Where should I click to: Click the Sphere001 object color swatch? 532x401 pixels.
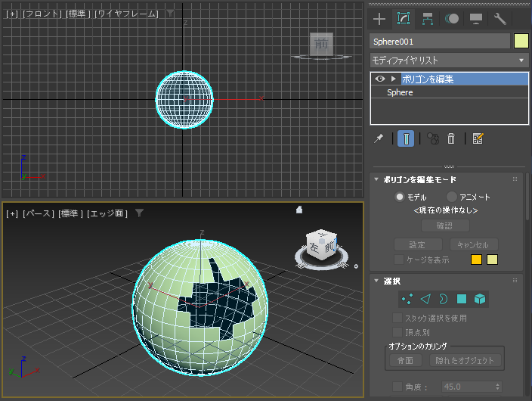tap(521, 42)
